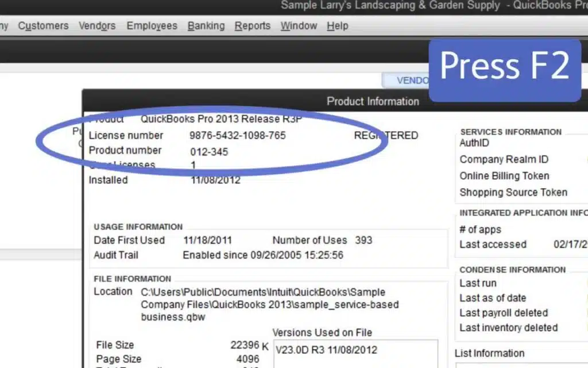
Task: Click the Shopping Source Token entry
Action: coord(513,193)
